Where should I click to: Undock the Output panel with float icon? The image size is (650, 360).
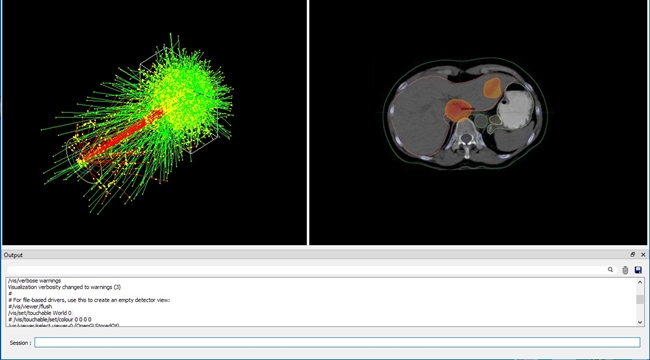click(x=633, y=255)
